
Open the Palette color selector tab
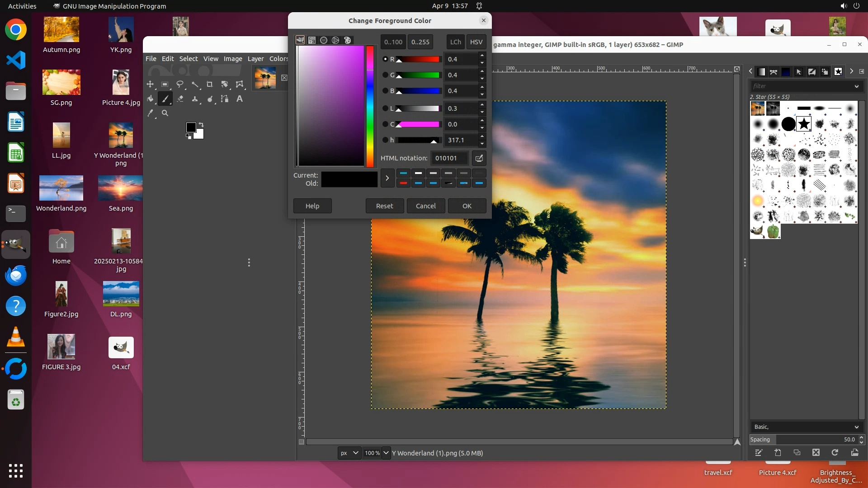(347, 40)
